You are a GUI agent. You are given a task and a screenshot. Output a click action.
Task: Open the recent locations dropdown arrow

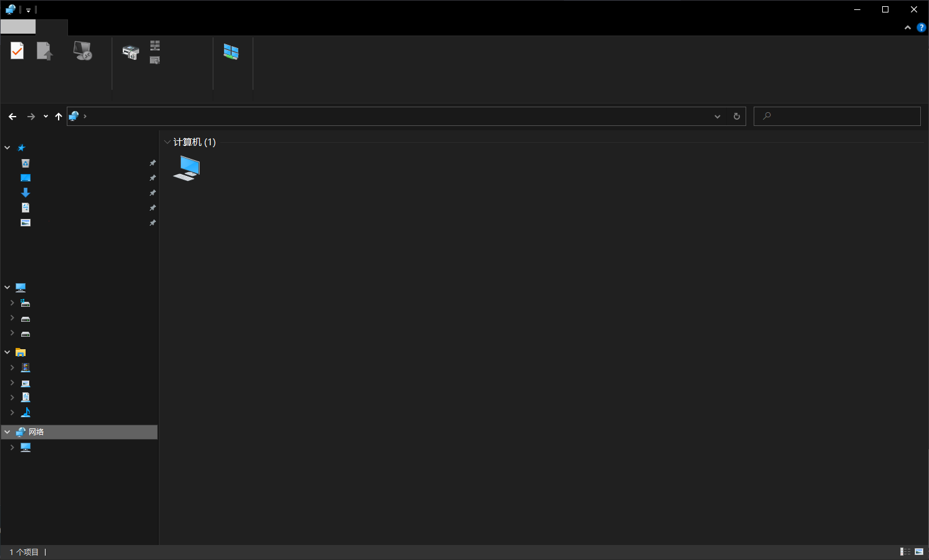pos(46,117)
